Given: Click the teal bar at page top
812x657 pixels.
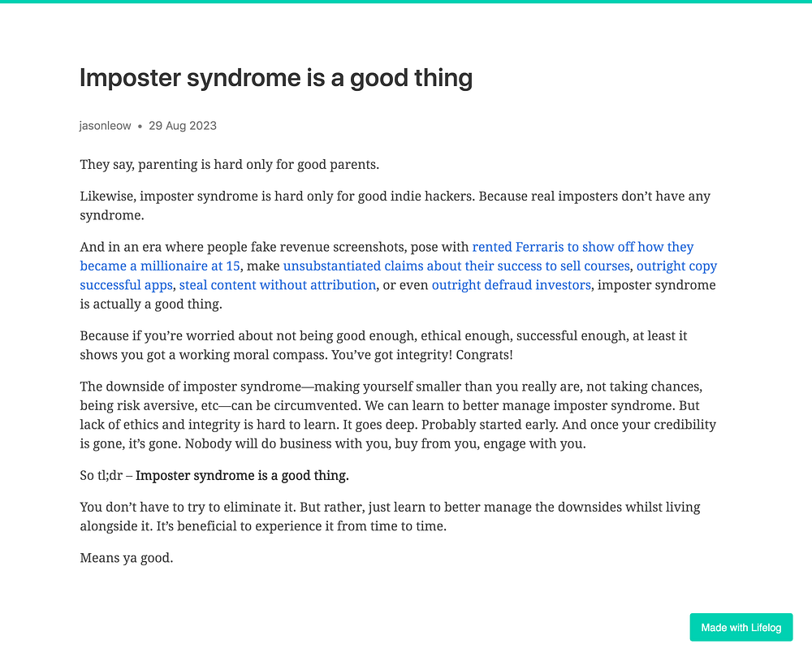Looking at the screenshot, I should click(406, 2).
